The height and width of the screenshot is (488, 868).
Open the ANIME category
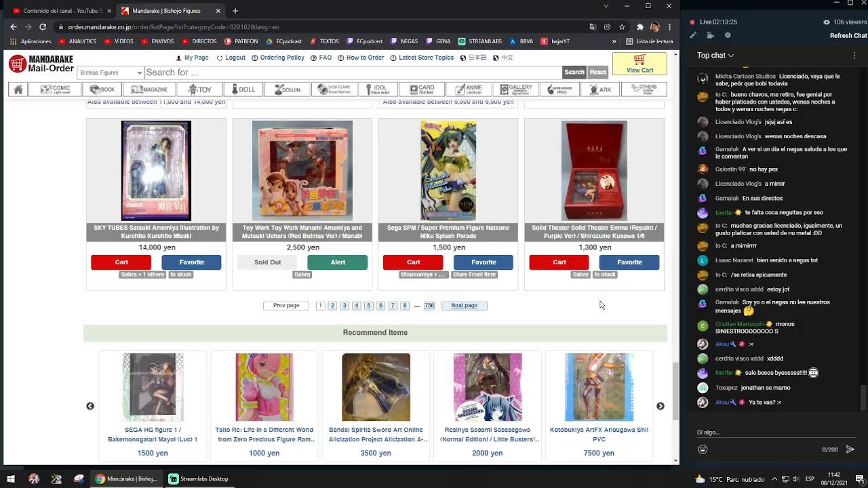pyautogui.click(x=468, y=89)
